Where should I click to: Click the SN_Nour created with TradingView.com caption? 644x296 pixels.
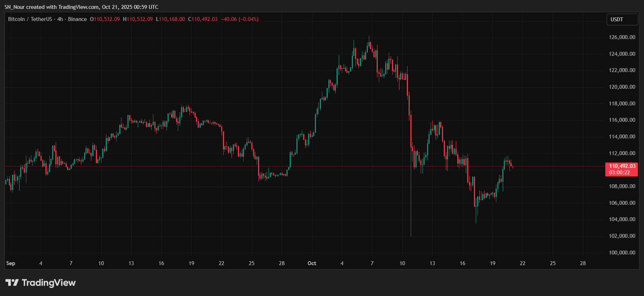point(81,7)
